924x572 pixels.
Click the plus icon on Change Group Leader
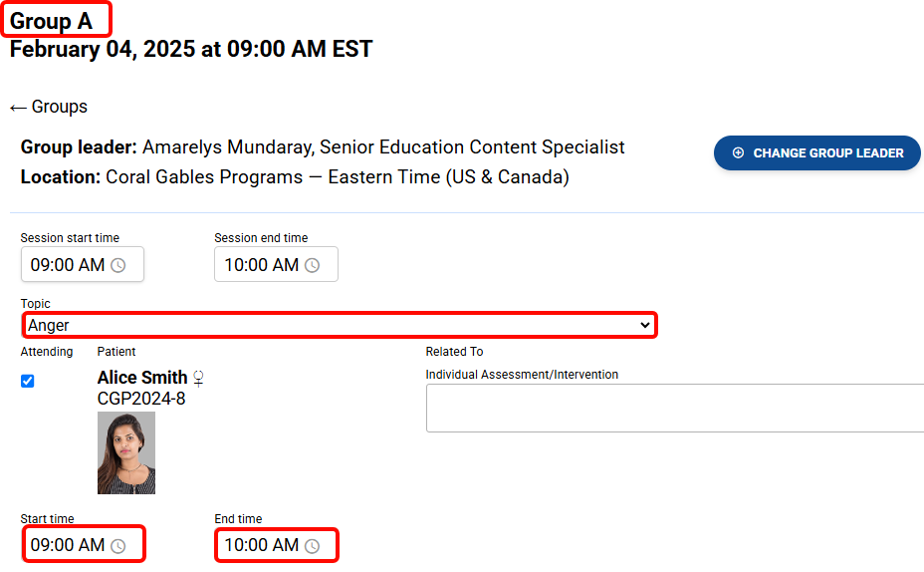pyautogui.click(x=738, y=153)
